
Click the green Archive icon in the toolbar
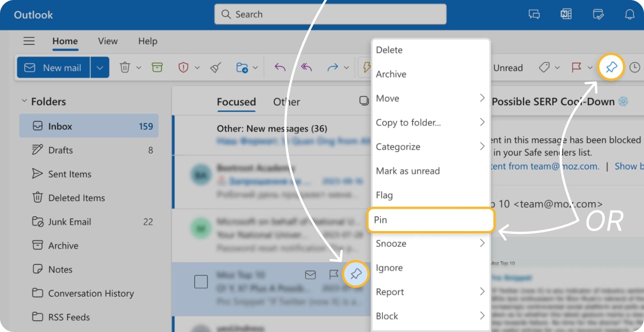(157, 67)
